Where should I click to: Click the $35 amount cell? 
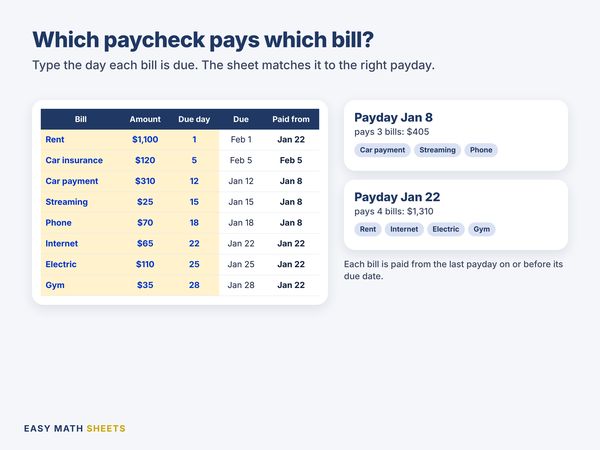(x=145, y=285)
